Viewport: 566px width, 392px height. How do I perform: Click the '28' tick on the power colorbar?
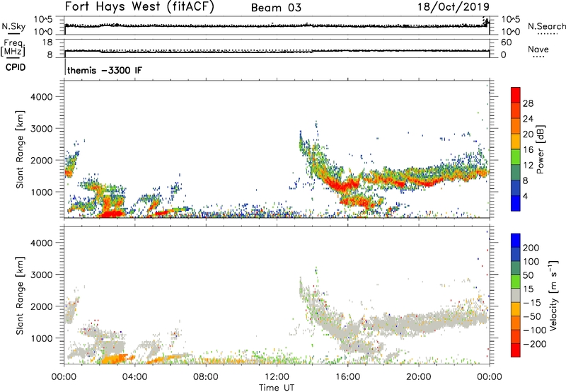click(528, 103)
